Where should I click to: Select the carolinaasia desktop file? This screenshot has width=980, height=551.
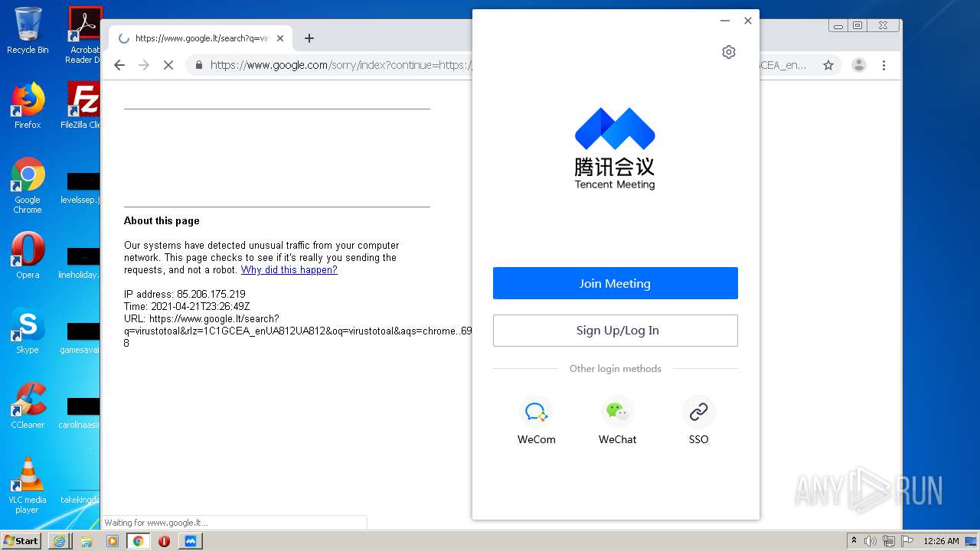(x=81, y=413)
